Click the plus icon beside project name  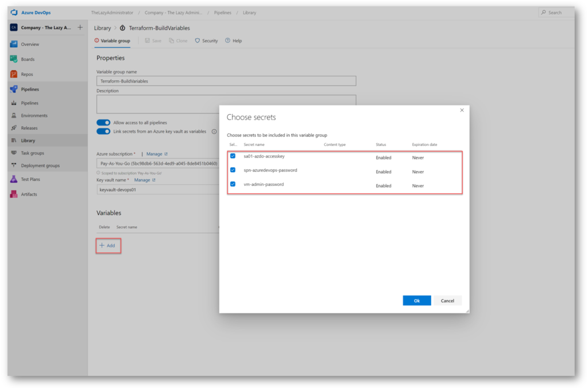pyautogui.click(x=80, y=28)
